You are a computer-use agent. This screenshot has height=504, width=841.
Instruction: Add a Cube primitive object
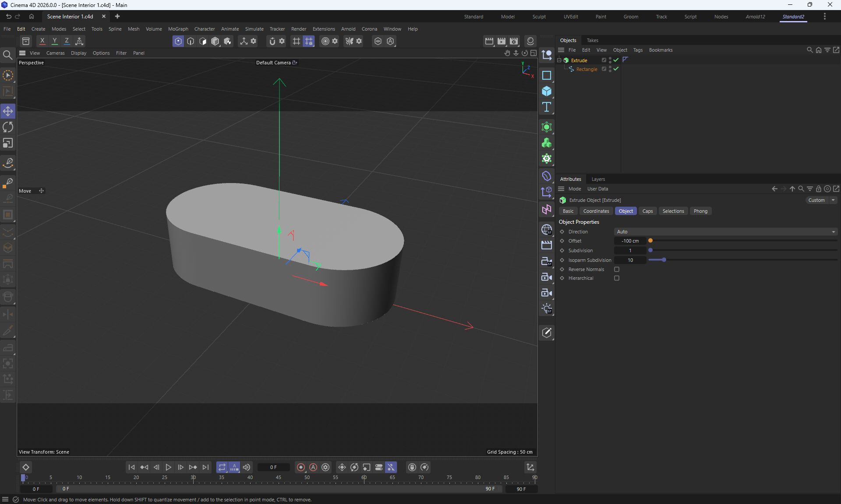(x=546, y=91)
